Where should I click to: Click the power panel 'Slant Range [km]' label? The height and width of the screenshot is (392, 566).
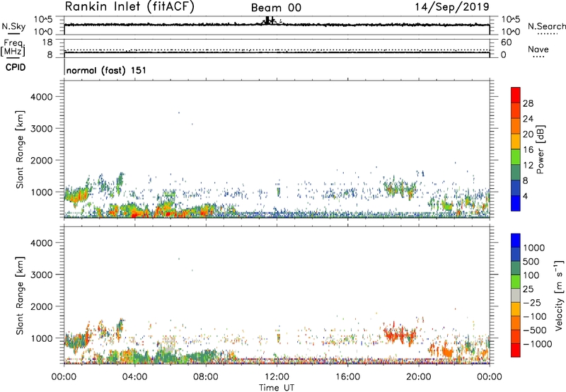point(20,149)
